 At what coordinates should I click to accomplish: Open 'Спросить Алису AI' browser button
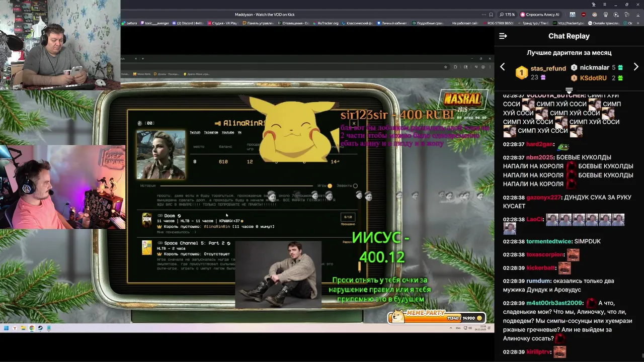point(539,15)
